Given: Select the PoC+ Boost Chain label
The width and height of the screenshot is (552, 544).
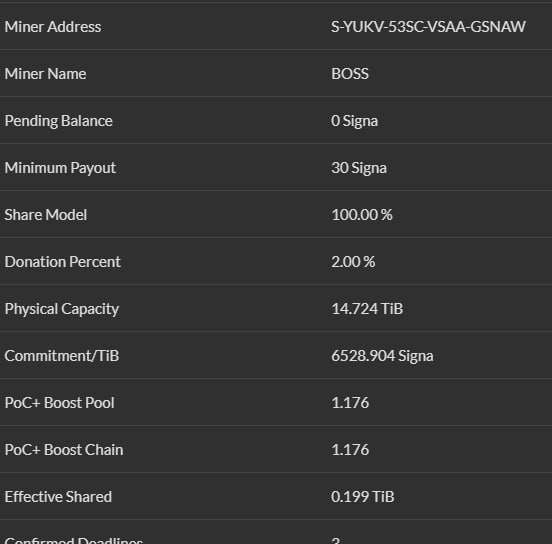Looking at the screenshot, I should (x=64, y=450).
